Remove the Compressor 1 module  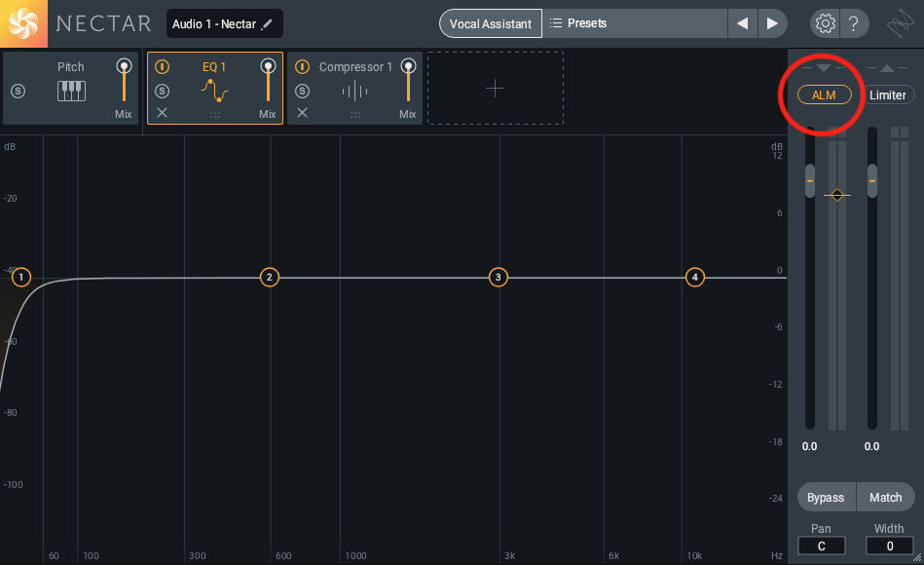(302, 113)
